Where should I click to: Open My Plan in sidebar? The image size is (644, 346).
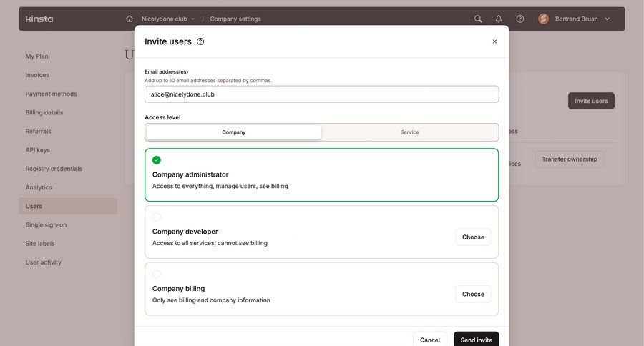37,56
